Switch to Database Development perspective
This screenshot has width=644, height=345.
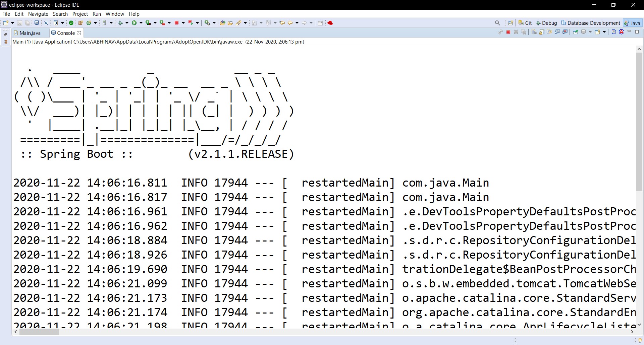591,23
